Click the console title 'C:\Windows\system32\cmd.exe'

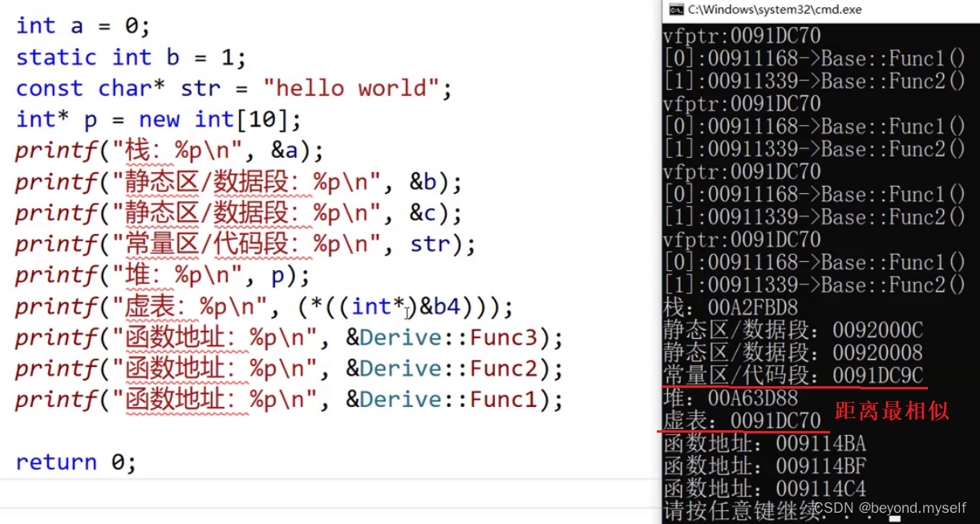click(x=775, y=10)
